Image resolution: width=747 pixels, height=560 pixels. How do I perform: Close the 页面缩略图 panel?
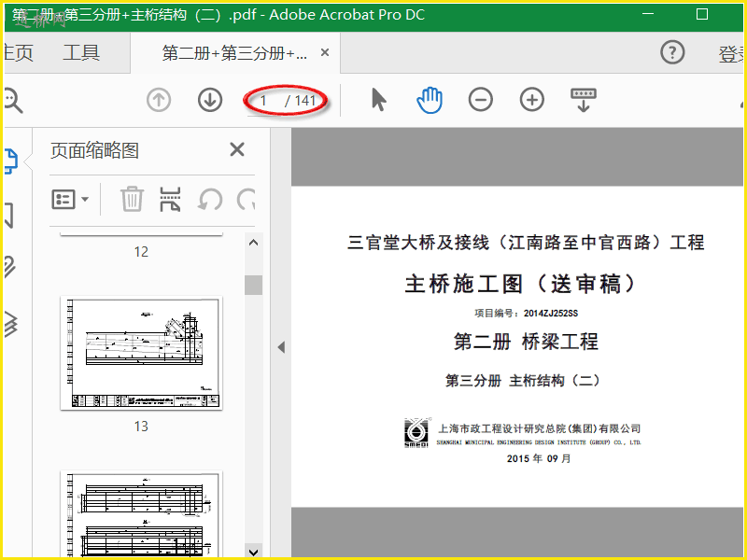click(237, 149)
